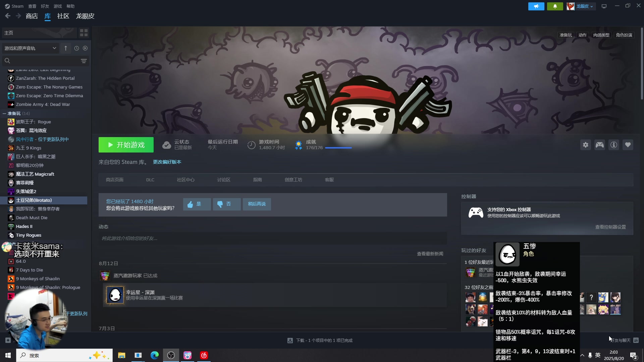This screenshot has height=362, width=644.
Task: Open the 游戏和原声音轨 filter dropdown
Action: pos(30,48)
